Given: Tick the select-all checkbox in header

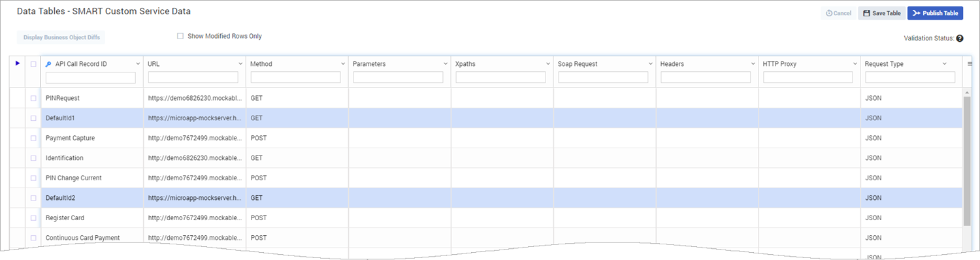Looking at the screenshot, I should (33, 64).
